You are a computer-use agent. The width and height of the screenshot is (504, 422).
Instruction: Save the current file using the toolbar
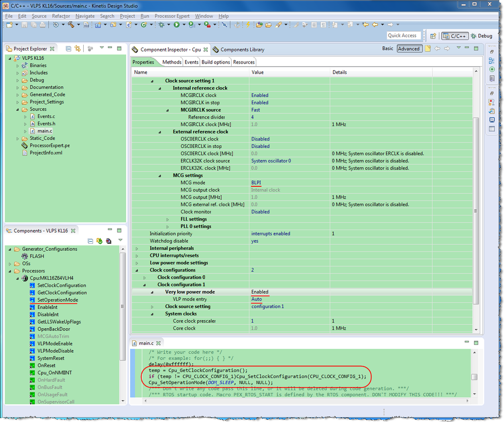point(24,25)
